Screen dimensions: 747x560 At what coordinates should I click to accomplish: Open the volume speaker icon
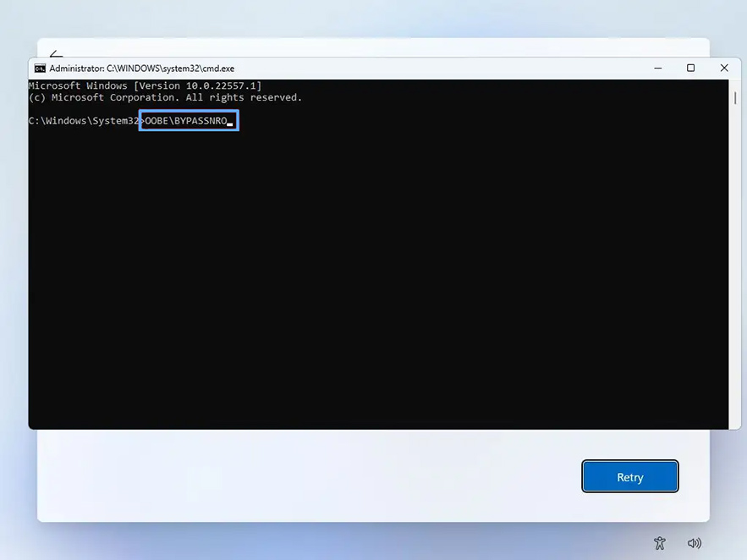[x=694, y=543]
